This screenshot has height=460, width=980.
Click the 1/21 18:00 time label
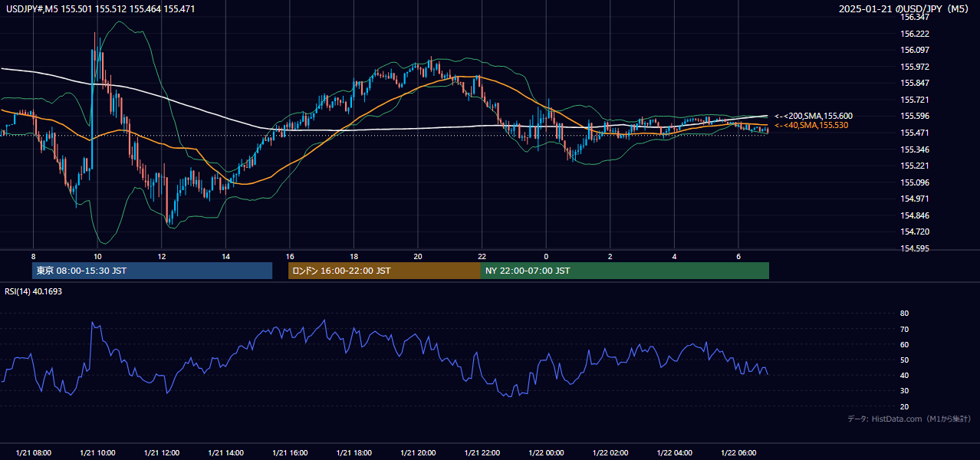click(354, 453)
